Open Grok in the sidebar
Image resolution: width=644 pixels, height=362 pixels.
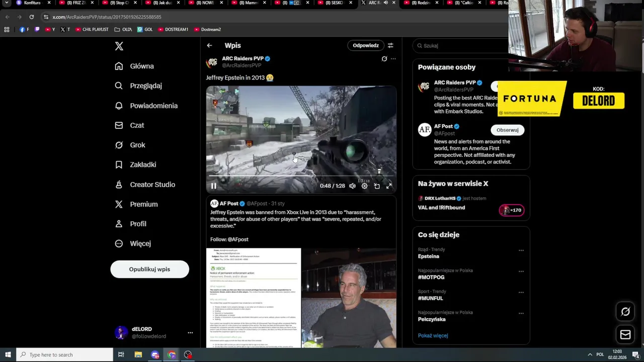130,145
